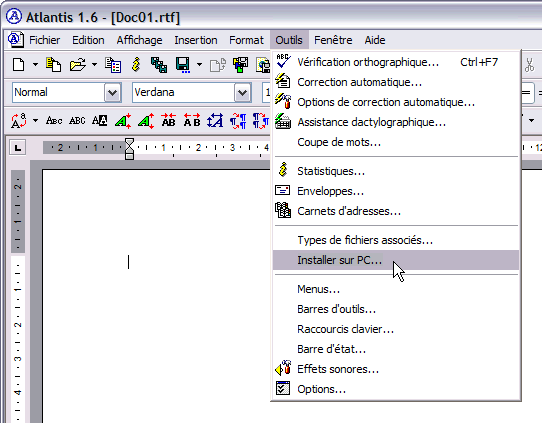Screen dimensions: 542x423
Task: Click the Normal style name field
Action: [58, 93]
